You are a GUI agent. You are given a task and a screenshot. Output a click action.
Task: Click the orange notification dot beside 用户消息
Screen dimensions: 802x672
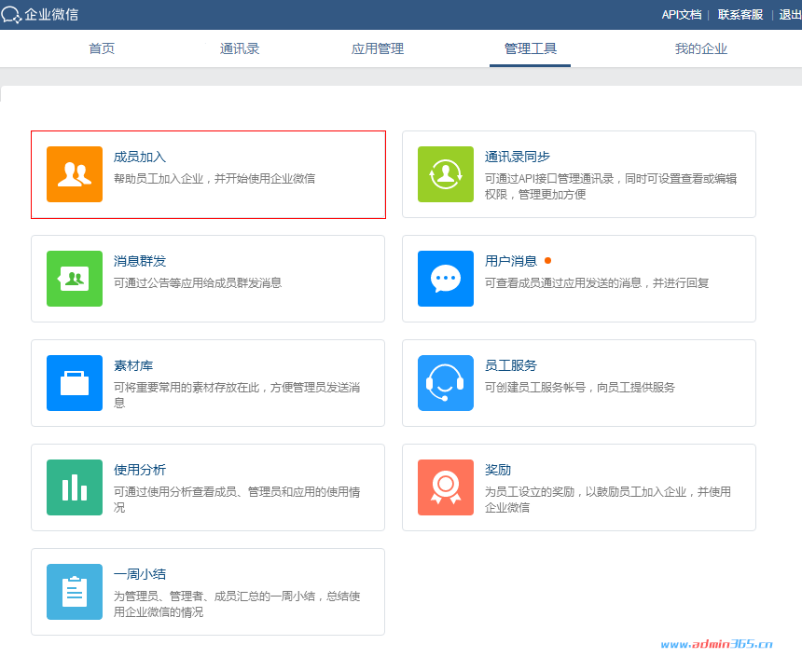pos(547,261)
